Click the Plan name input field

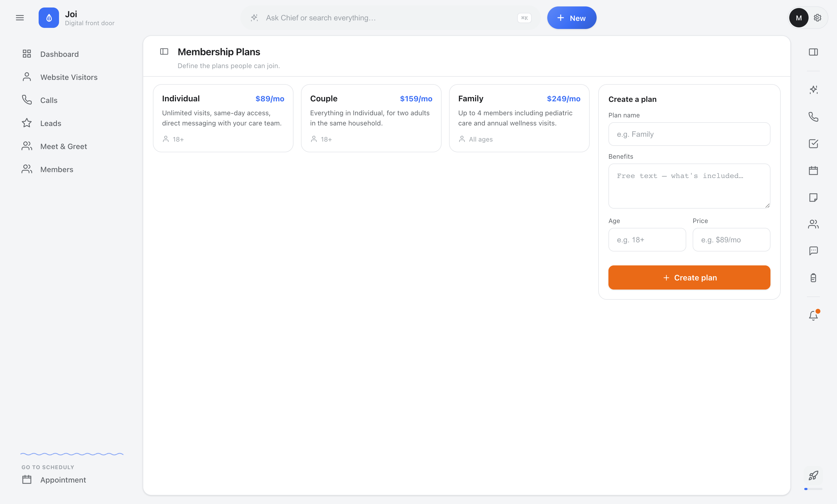689,134
